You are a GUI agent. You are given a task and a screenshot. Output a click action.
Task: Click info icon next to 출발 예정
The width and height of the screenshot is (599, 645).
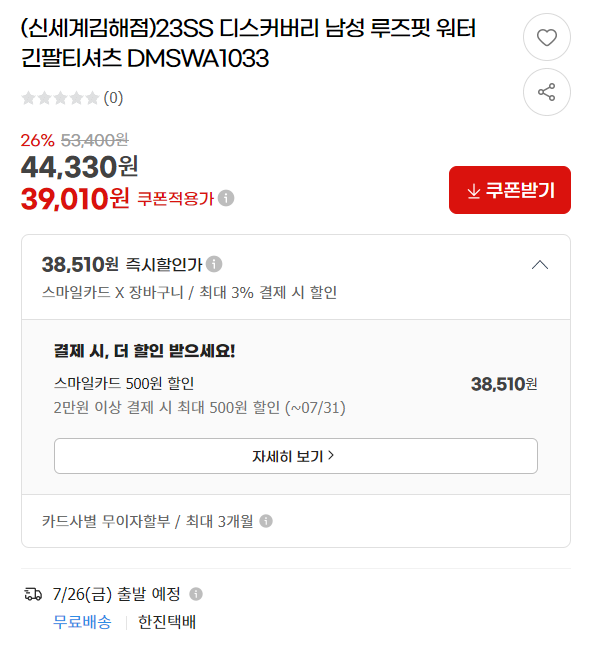point(196,594)
